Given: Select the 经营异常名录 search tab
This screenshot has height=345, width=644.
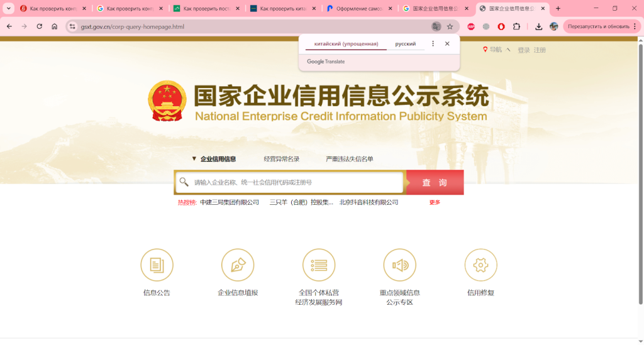Looking at the screenshot, I should point(281,159).
